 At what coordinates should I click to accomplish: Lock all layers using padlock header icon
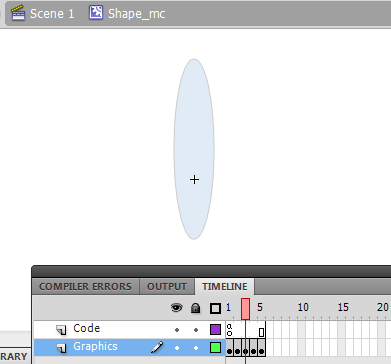pyautogui.click(x=196, y=308)
